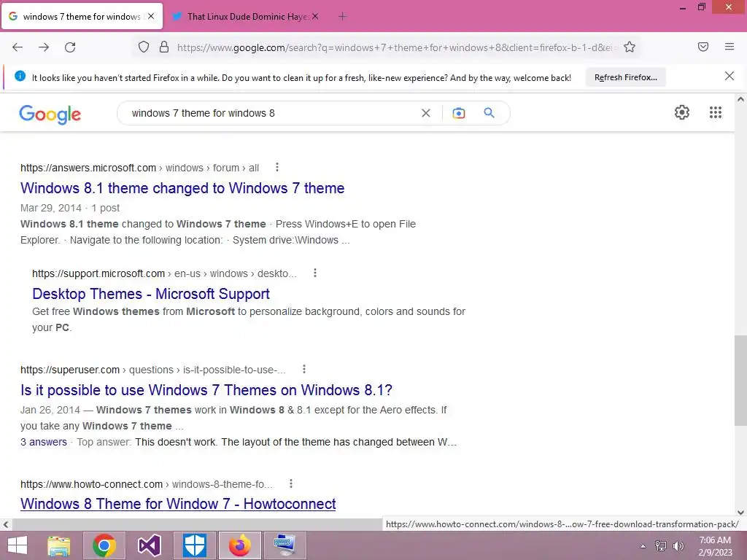Open the clock showing 7:06 AM
Viewport: 747px width, 560px height.
715,545
